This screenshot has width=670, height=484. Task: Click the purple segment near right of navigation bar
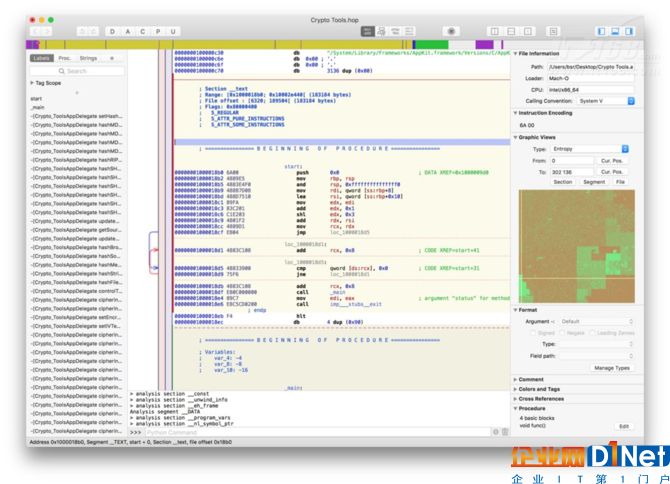click(x=485, y=44)
